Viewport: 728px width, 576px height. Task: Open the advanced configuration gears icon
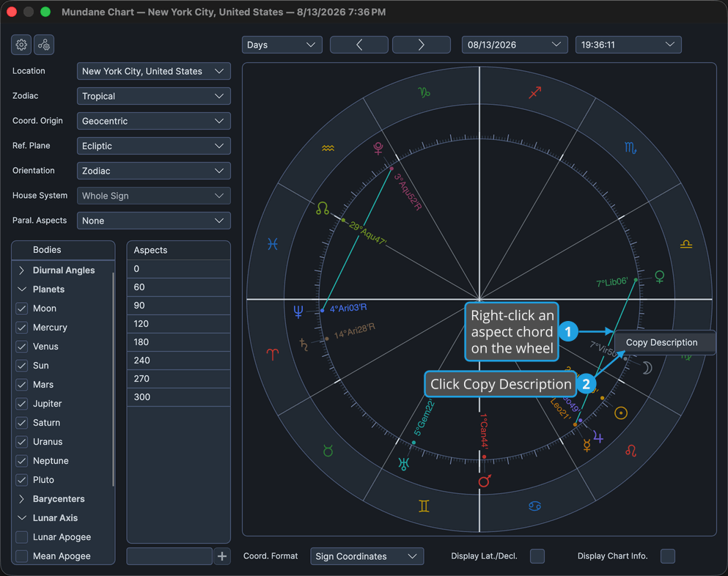44,45
